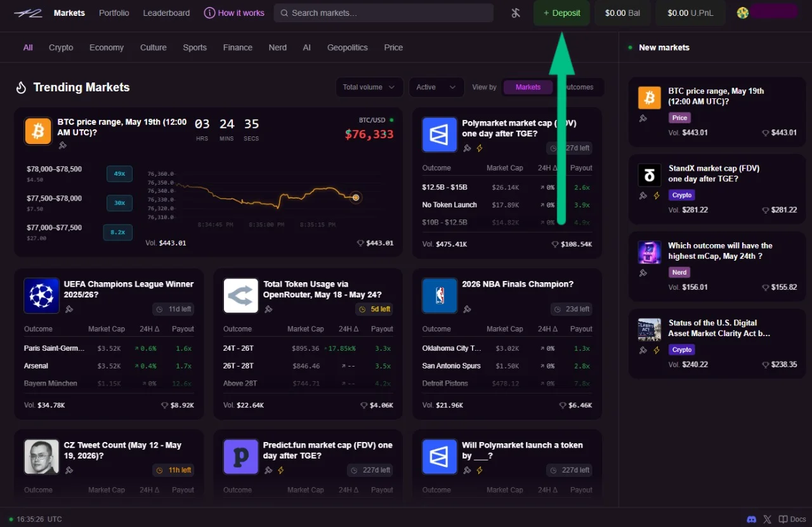Open the Leaderboard nav item
Screen dimensions: 812x527
tap(166, 13)
